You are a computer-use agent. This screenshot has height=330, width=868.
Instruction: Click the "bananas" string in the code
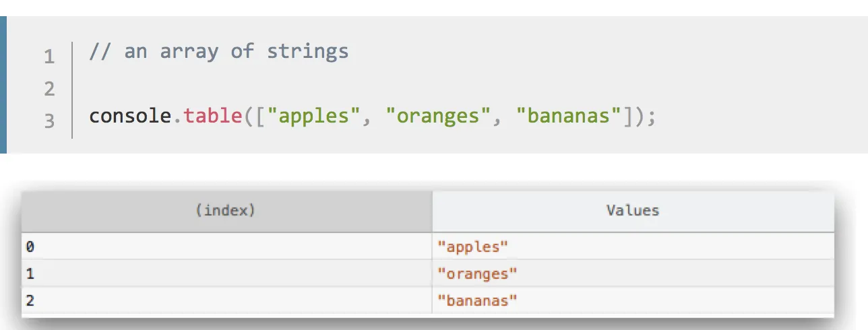point(567,117)
